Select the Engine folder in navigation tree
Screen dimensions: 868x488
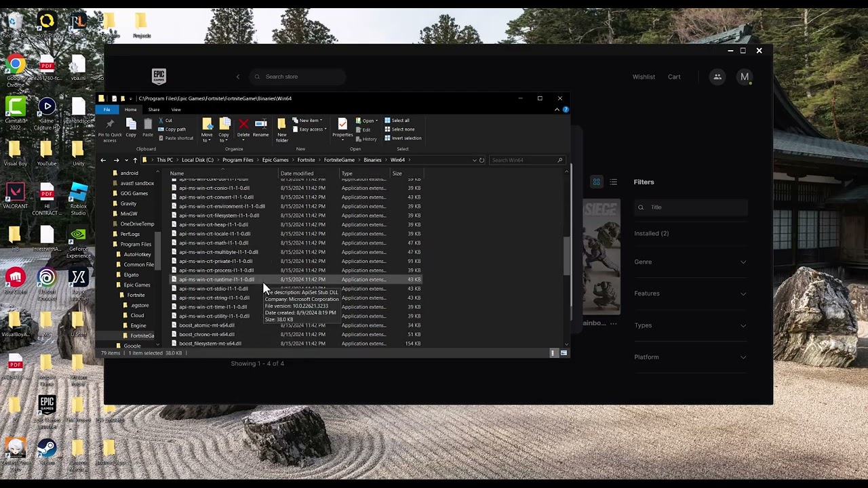(138, 325)
